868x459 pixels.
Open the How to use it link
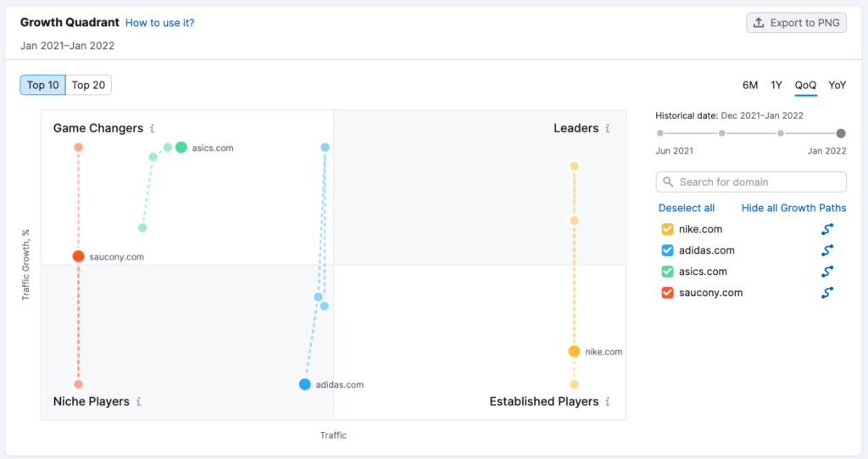coord(159,23)
